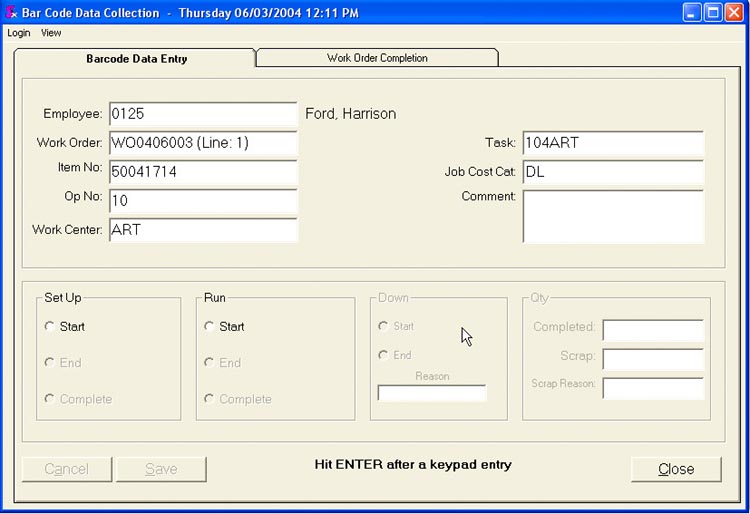
Task: Click the Job Cost Cat field
Action: 612,172
